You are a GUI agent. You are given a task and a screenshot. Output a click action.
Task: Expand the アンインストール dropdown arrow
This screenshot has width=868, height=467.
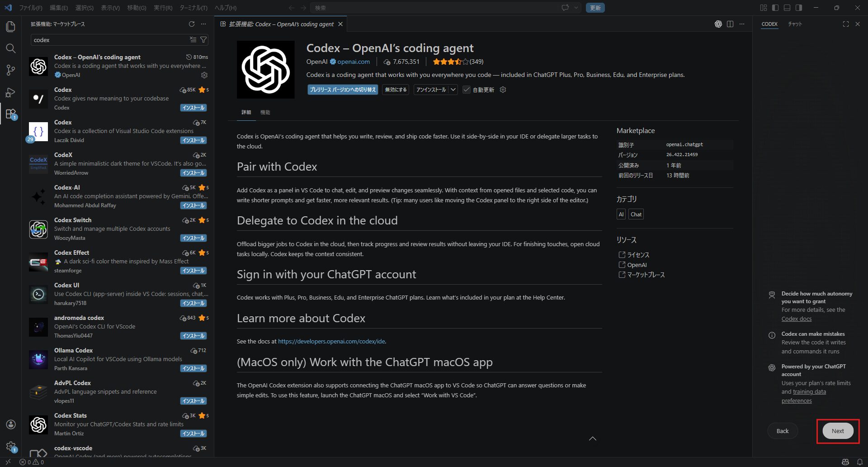(x=453, y=90)
